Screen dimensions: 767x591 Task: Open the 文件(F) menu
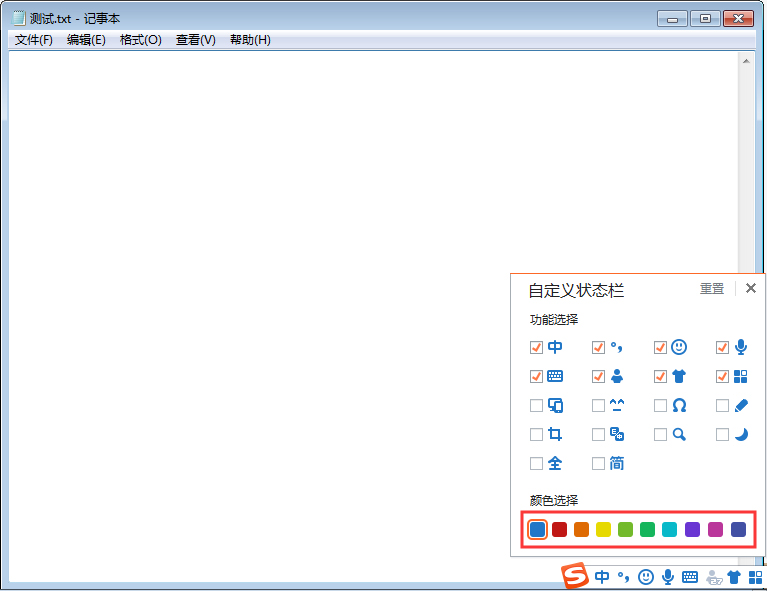pos(34,40)
